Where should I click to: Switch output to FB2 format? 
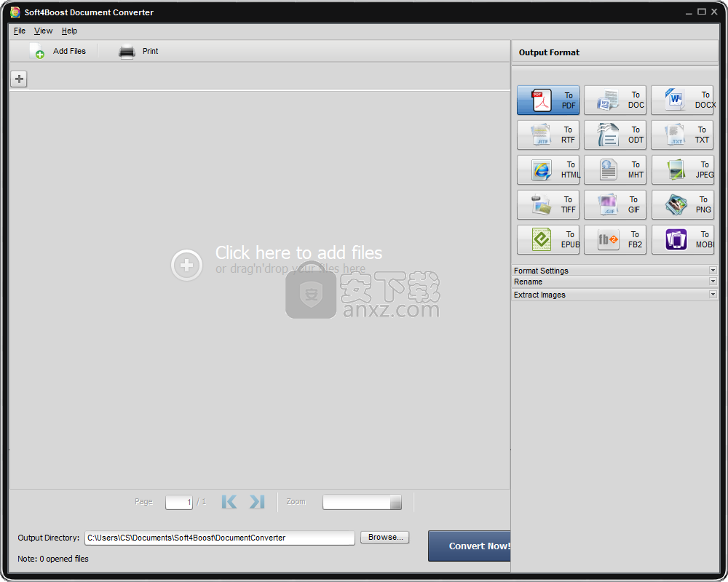click(614, 239)
